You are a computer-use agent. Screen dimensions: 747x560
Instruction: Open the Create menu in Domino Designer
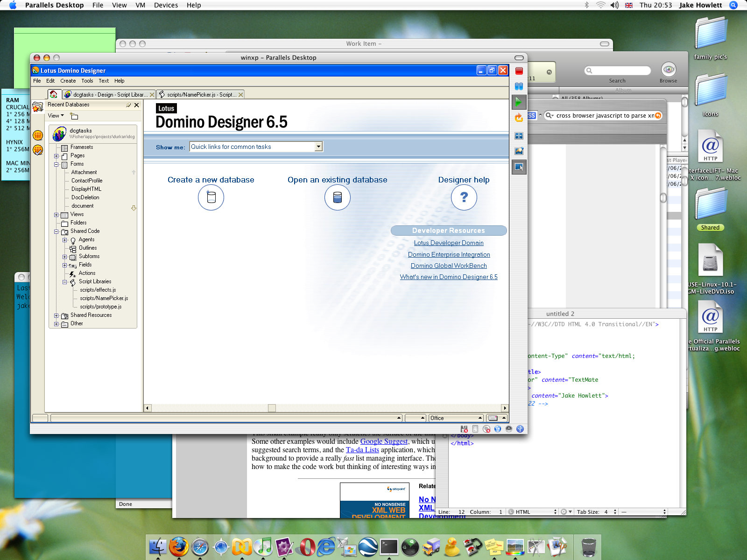(x=68, y=81)
